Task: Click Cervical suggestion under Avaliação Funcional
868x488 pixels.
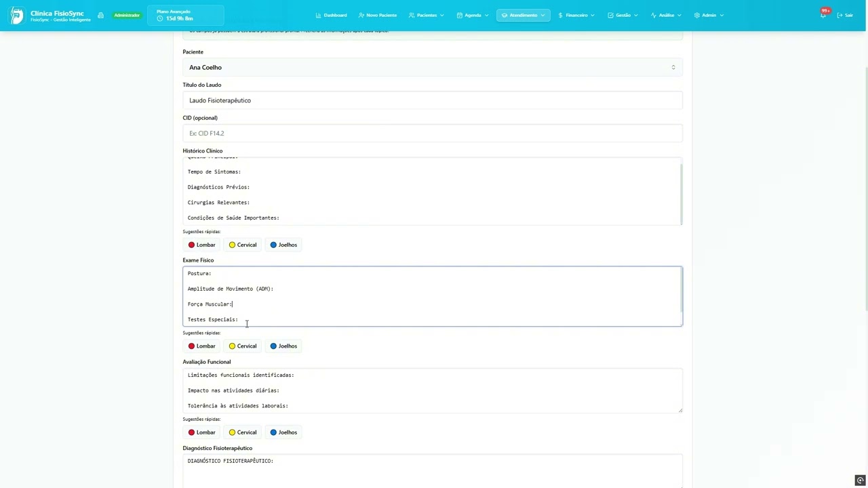Action: tap(243, 432)
